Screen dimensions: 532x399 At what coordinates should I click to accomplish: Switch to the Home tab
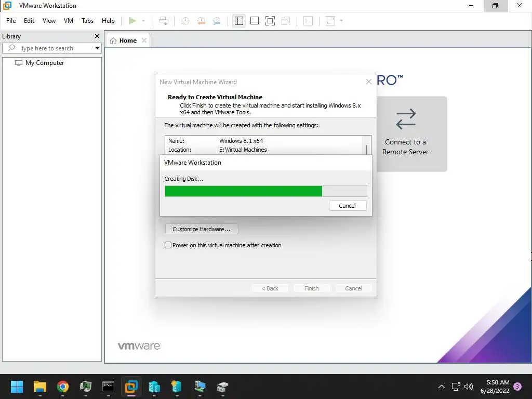pyautogui.click(x=128, y=41)
